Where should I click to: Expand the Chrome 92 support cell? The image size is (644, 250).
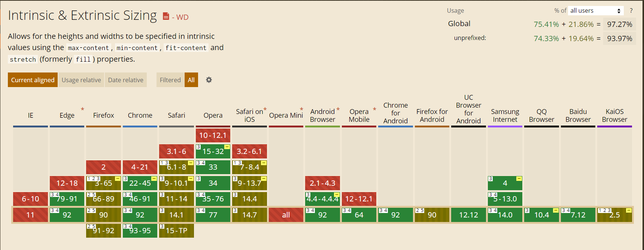tap(140, 215)
